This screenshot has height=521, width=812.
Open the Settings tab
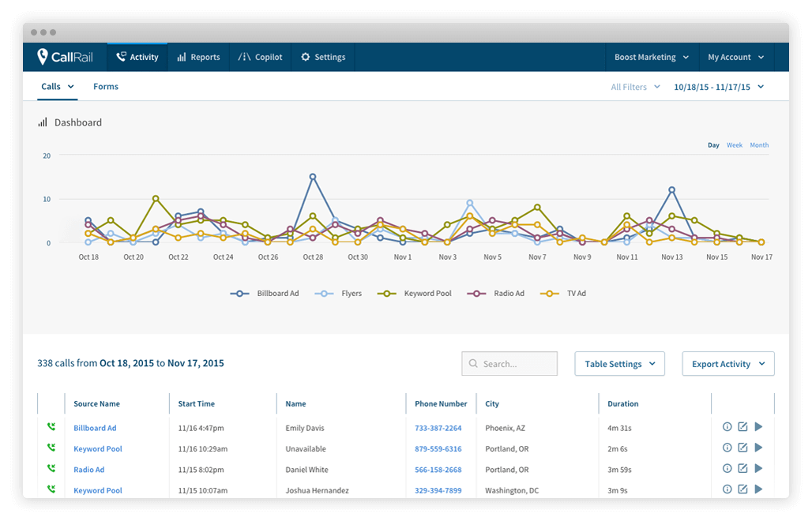(x=323, y=57)
